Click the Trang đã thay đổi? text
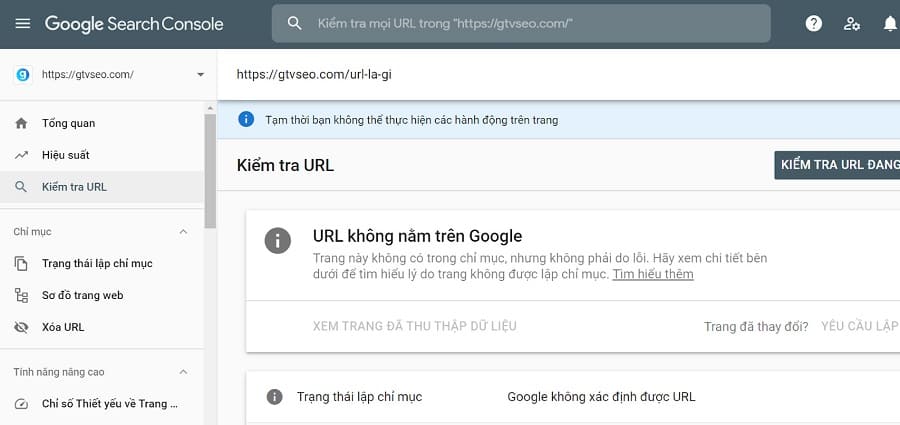This screenshot has height=425, width=900. (x=756, y=327)
